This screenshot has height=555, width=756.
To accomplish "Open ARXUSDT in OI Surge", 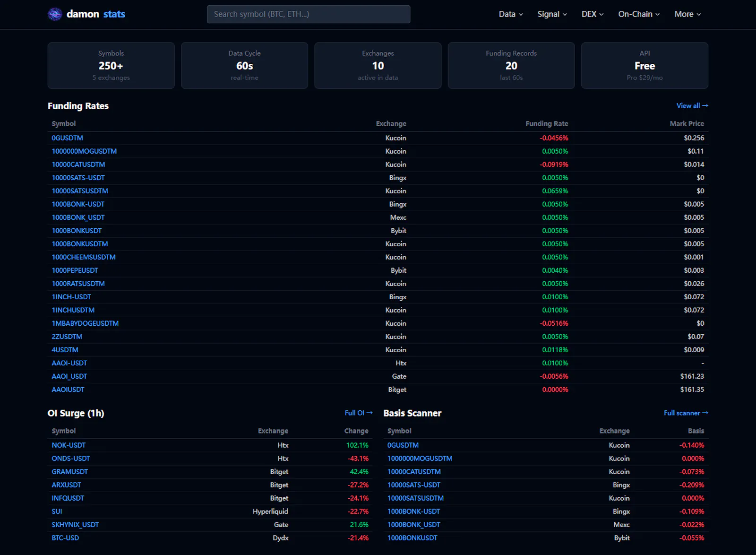I will pos(67,485).
